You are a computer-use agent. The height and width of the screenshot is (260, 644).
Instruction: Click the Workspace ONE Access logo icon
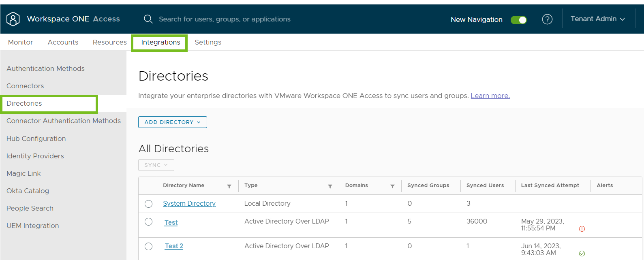point(13,19)
